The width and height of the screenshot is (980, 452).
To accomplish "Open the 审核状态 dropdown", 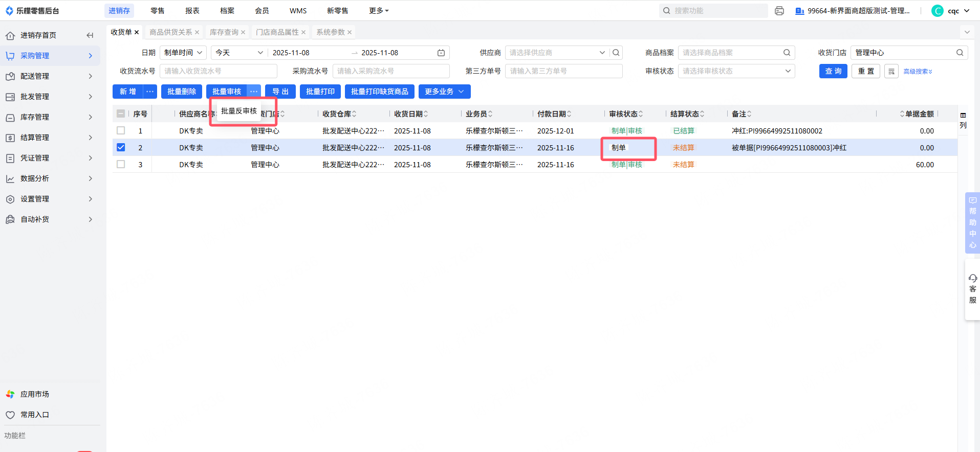I will pyautogui.click(x=736, y=71).
